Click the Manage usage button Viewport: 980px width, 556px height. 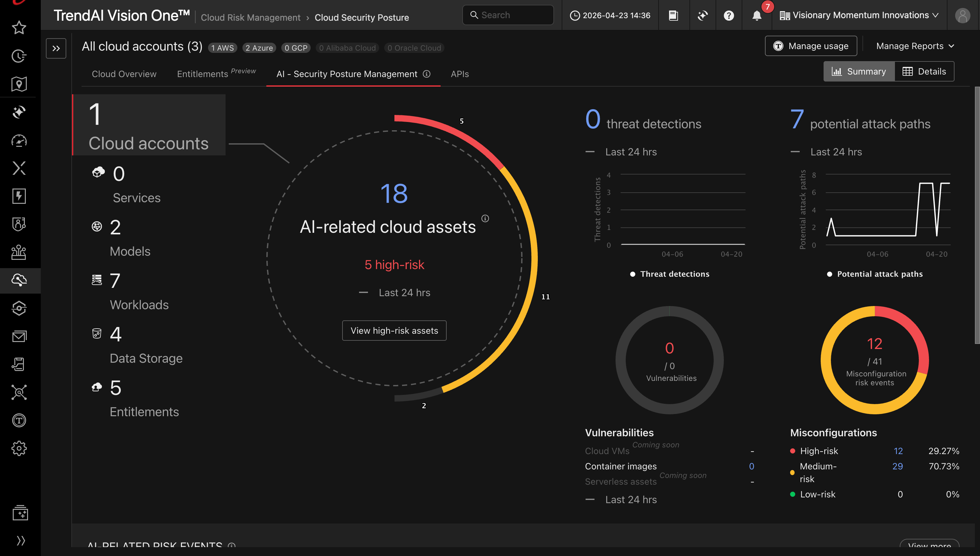pos(811,46)
